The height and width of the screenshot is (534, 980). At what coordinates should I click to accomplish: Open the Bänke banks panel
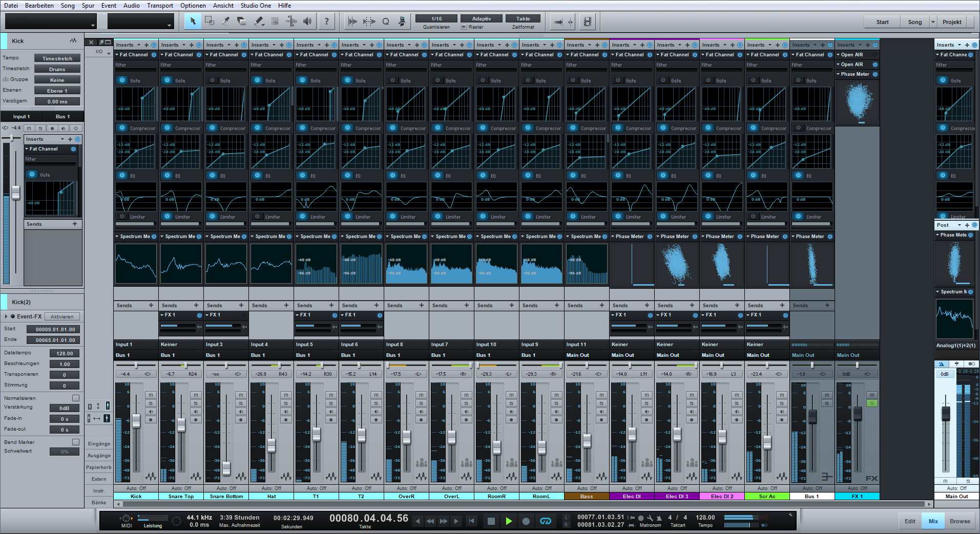click(x=99, y=502)
